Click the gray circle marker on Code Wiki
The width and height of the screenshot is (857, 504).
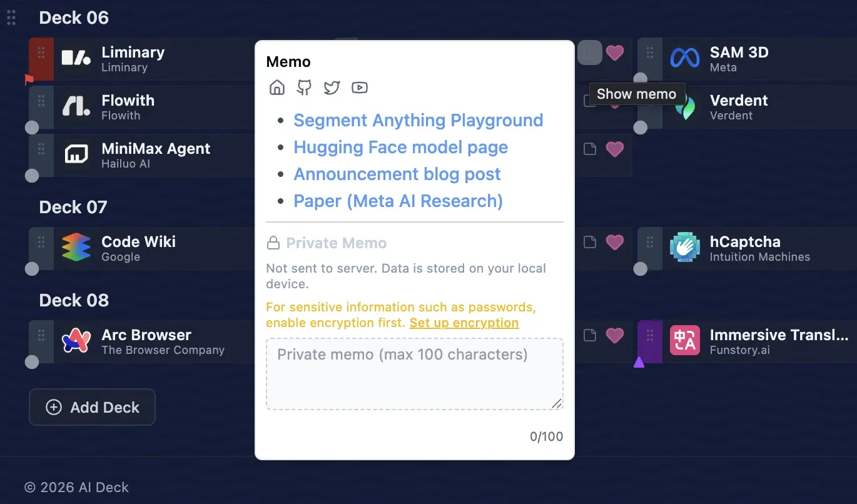(x=31, y=269)
